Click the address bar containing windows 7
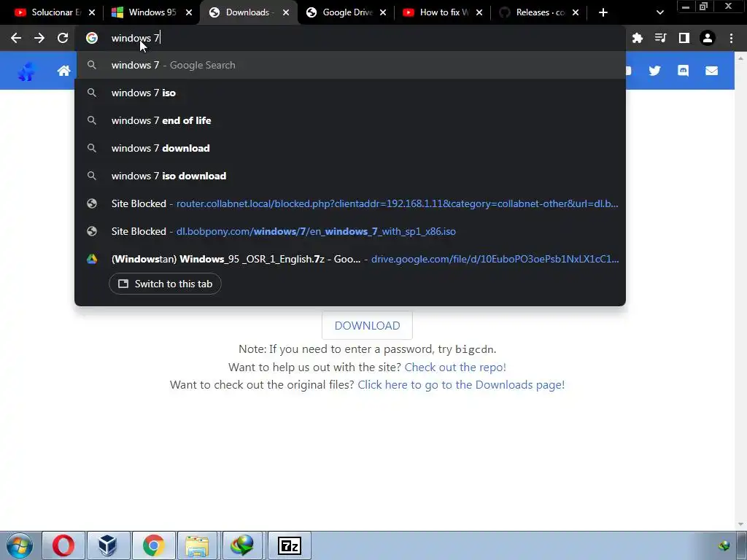 tap(349, 38)
